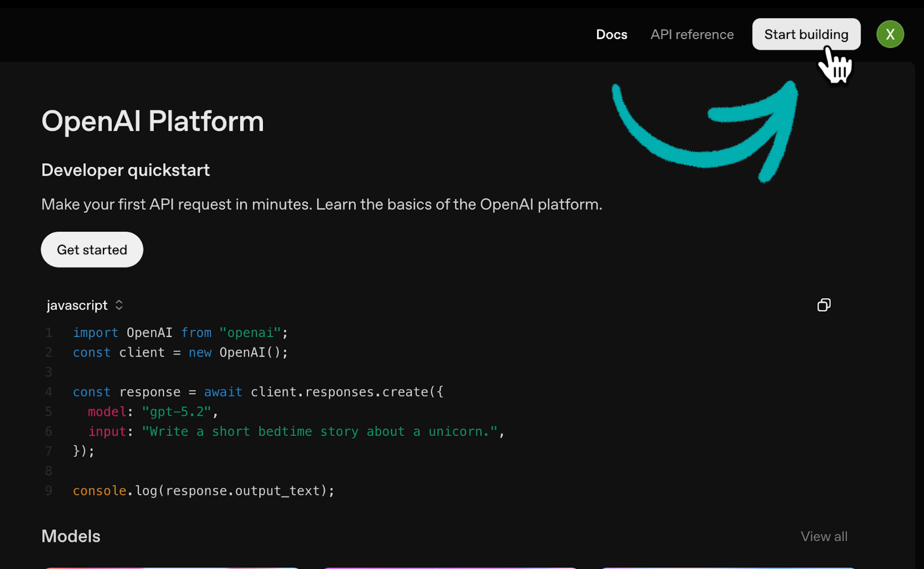Click the console.log output line
This screenshot has width=924, height=569.
[203, 491]
